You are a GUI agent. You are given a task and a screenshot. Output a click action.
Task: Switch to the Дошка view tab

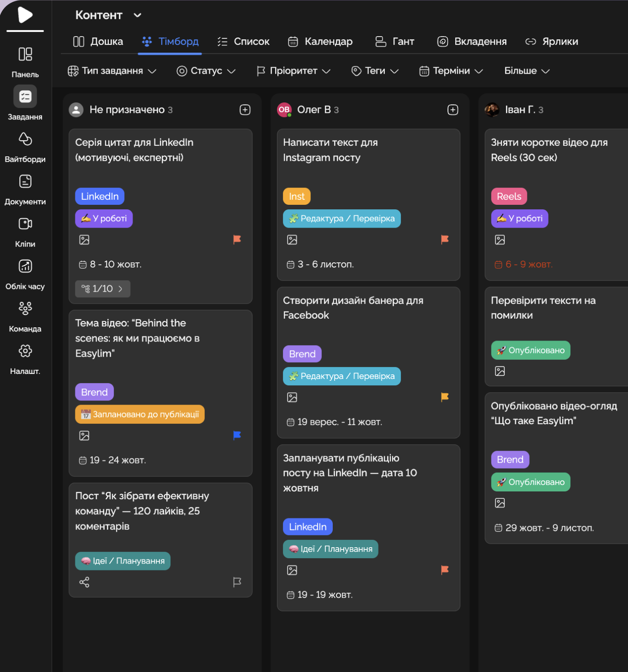click(x=98, y=42)
